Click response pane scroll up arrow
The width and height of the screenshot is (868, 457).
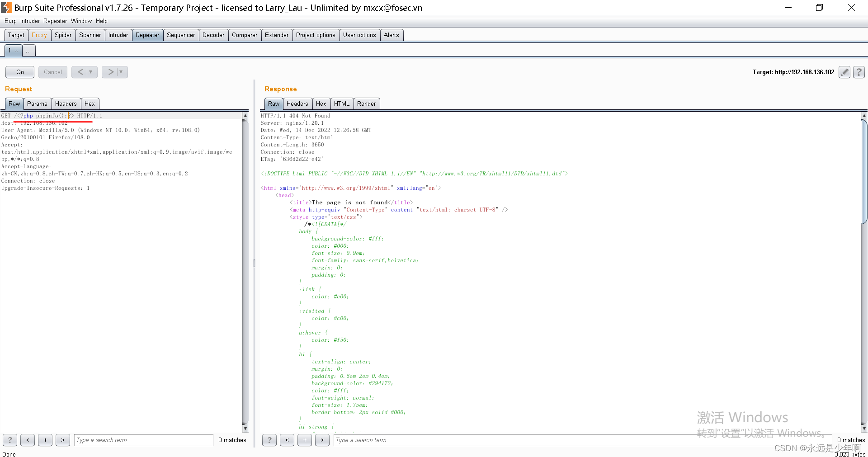tap(864, 116)
